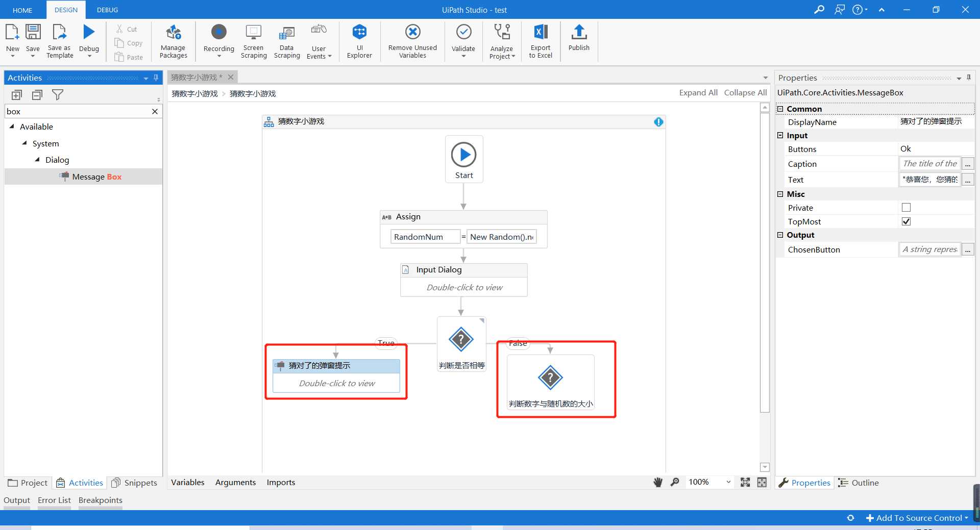
Task: Clear the activities search box
Action: (155, 111)
